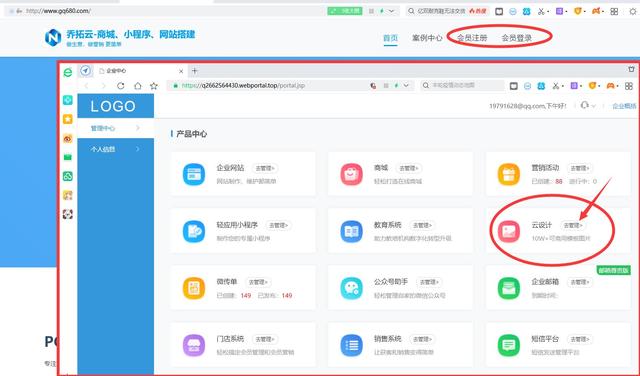This screenshot has height=376, width=640.
Task: Focus the inner browser address bar
Action: tap(269, 85)
